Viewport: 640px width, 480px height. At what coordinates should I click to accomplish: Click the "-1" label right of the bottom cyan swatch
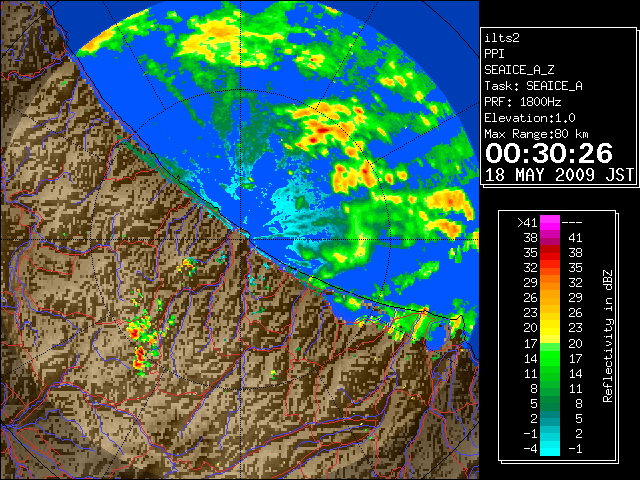click(575, 448)
